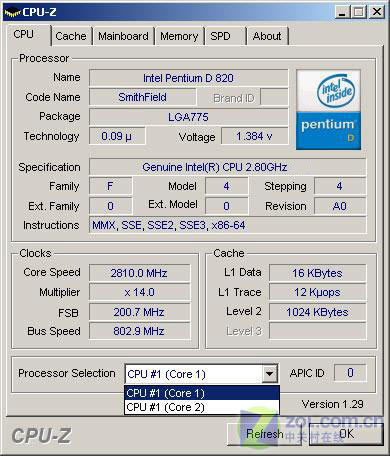Select the highlighted CPU #1 (Core 1) option
390x456 pixels.
[202, 393]
